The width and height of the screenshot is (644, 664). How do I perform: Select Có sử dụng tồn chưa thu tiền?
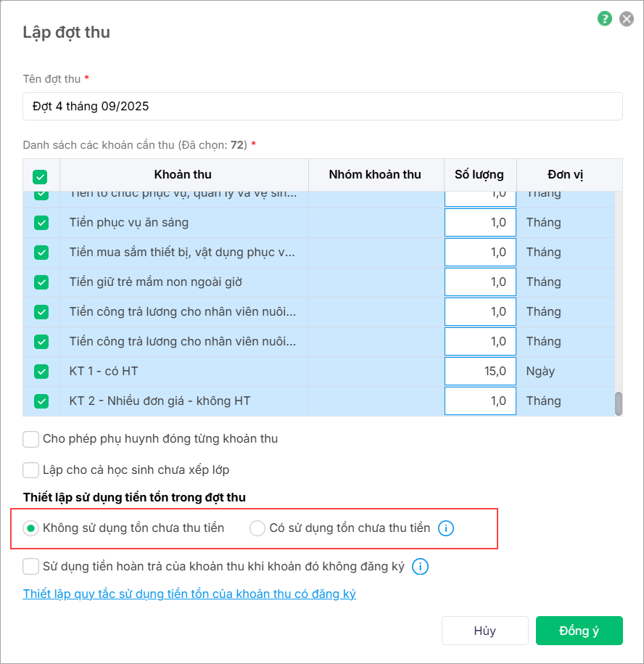point(257,528)
